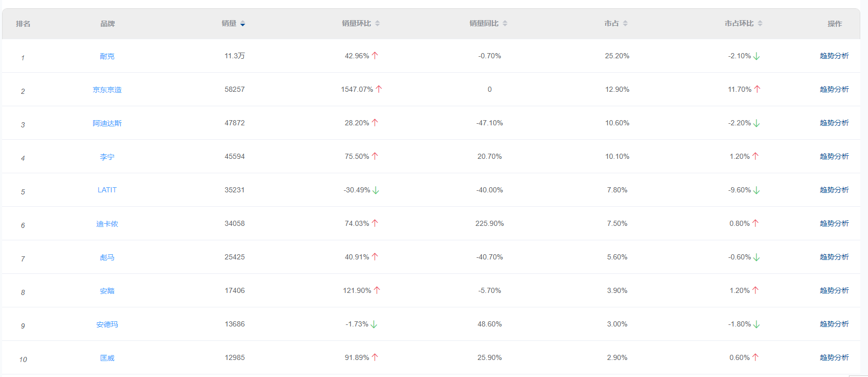The width and height of the screenshot is (868, 377).
Task: Click the 品牌 column header
Action: (107, 24)
